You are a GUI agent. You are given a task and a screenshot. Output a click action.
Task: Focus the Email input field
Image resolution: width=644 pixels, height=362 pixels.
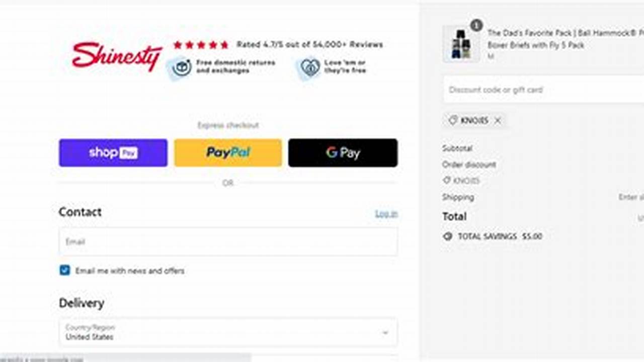click(x=228, y=241)
